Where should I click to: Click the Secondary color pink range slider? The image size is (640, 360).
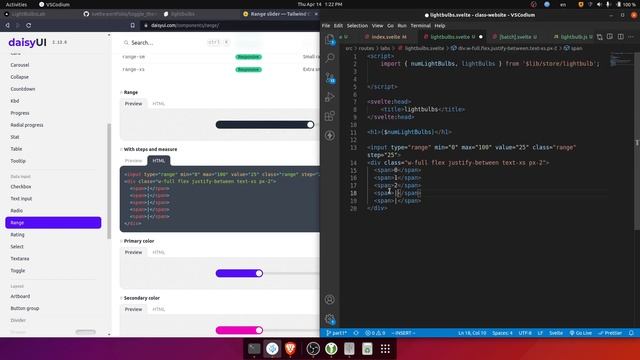[267, 330]
